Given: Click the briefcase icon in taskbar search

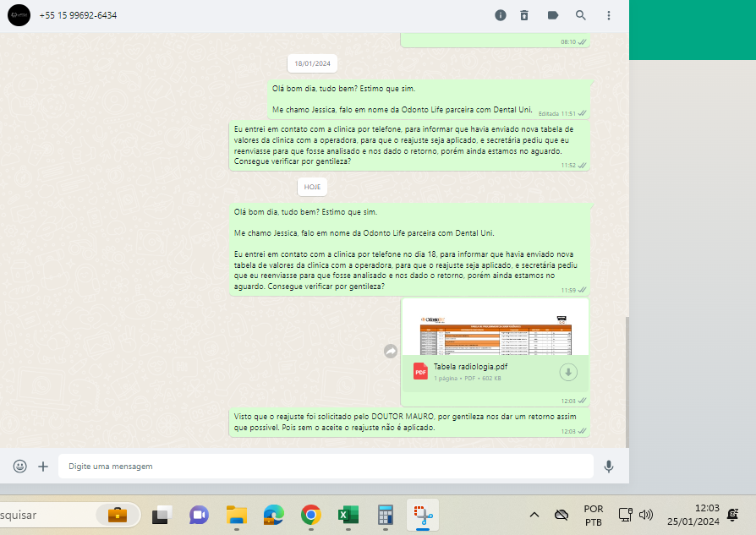Looking at the screenshot, I should click(x=118, y=515).
